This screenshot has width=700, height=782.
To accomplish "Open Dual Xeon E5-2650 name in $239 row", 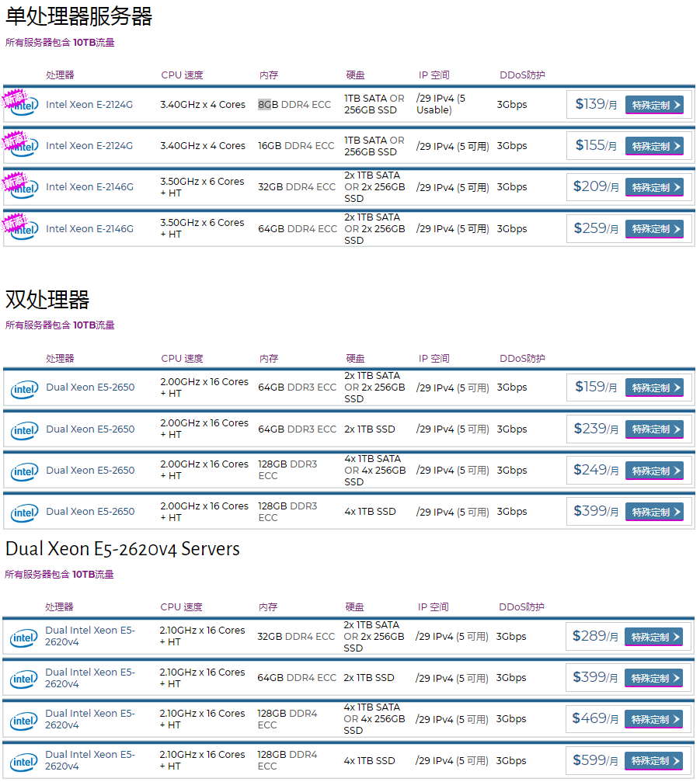I will [x=90, y=429].
